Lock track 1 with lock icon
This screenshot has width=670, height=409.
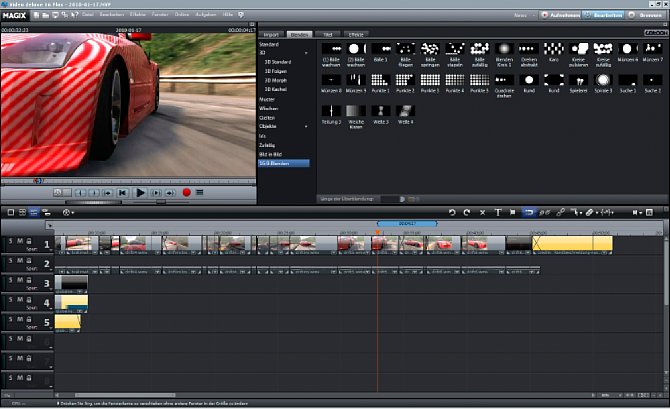point(29,241)
